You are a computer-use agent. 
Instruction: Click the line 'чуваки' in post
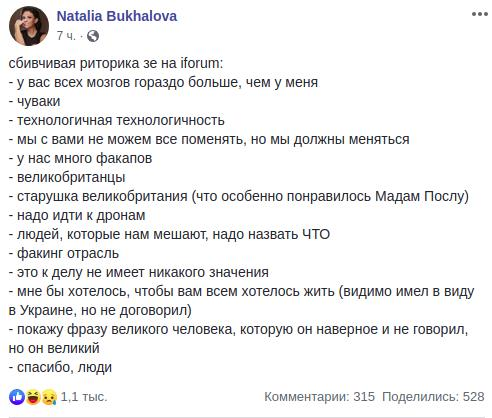pos(34,101)
